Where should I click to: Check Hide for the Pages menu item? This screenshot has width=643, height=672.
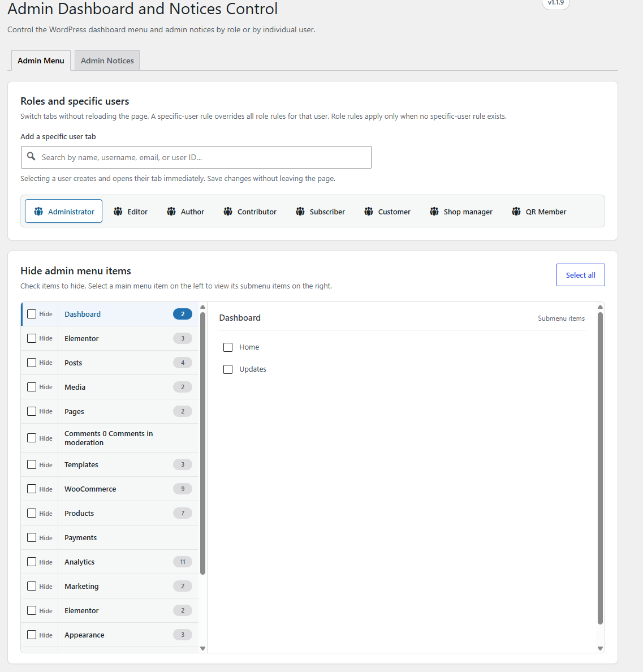pos(32,411)
